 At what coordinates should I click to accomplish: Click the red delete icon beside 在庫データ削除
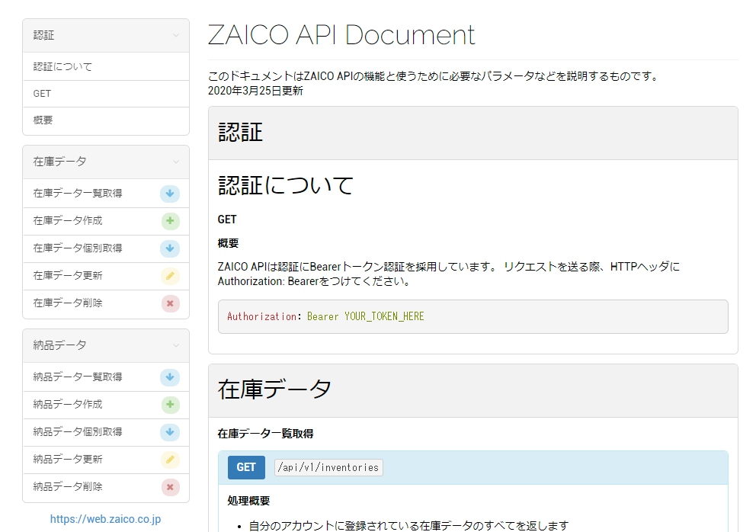[169, 303]
